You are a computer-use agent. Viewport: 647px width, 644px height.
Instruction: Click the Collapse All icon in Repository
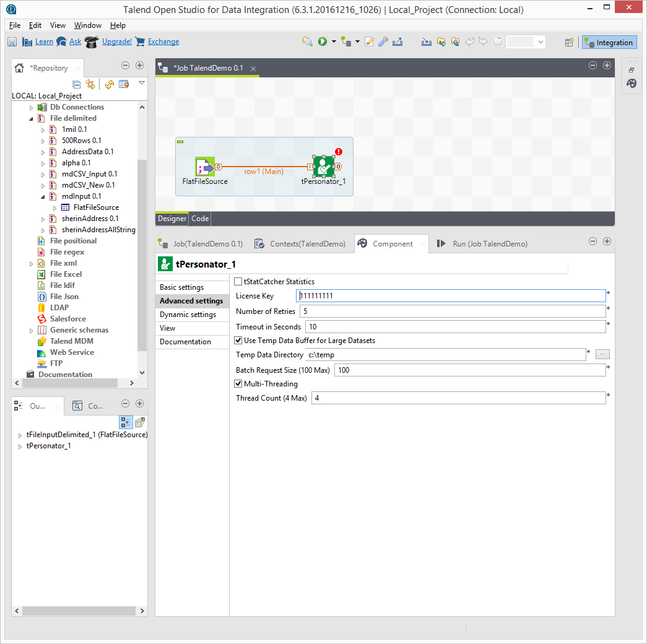pyautogui.click(x=77, y=84)
